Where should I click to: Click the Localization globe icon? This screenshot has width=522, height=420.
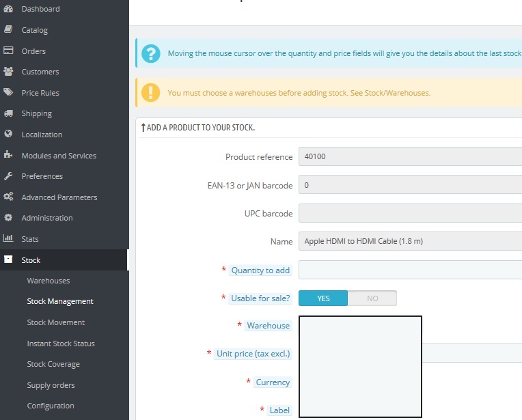coord(8,134)
